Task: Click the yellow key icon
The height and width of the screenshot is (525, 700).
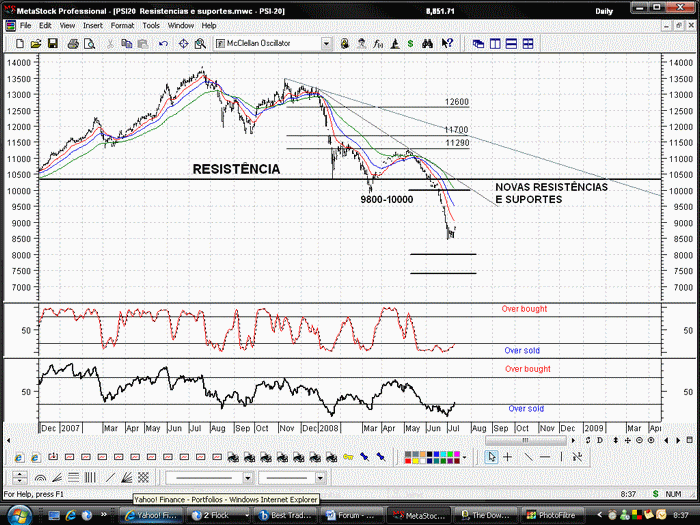Action: [x=348, y=457]
